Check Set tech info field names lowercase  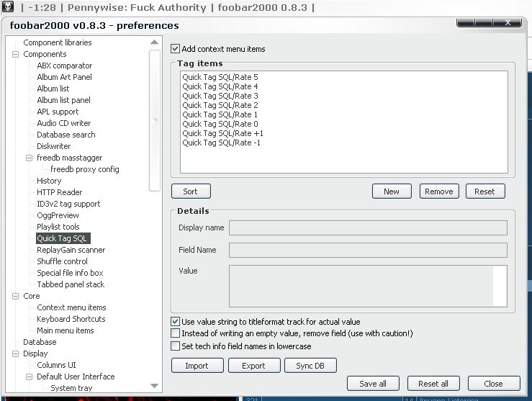pyautogui.click(x=176, y=346)
